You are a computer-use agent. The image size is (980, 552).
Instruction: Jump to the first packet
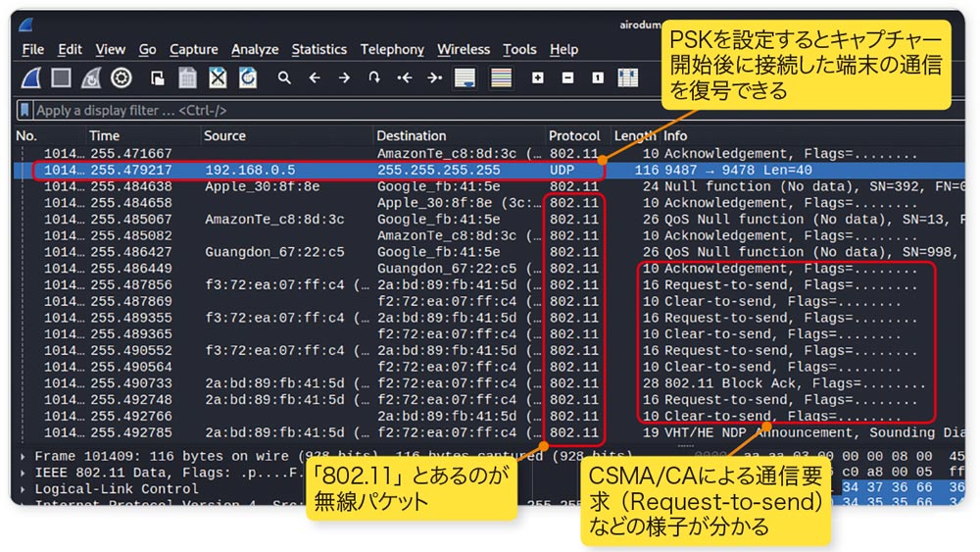click(x=405, y=78)
